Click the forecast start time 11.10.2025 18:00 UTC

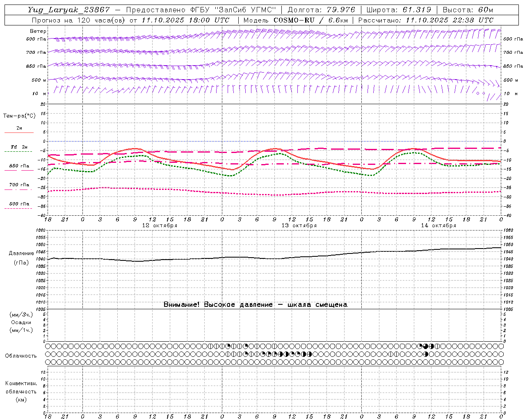point(185,20)
